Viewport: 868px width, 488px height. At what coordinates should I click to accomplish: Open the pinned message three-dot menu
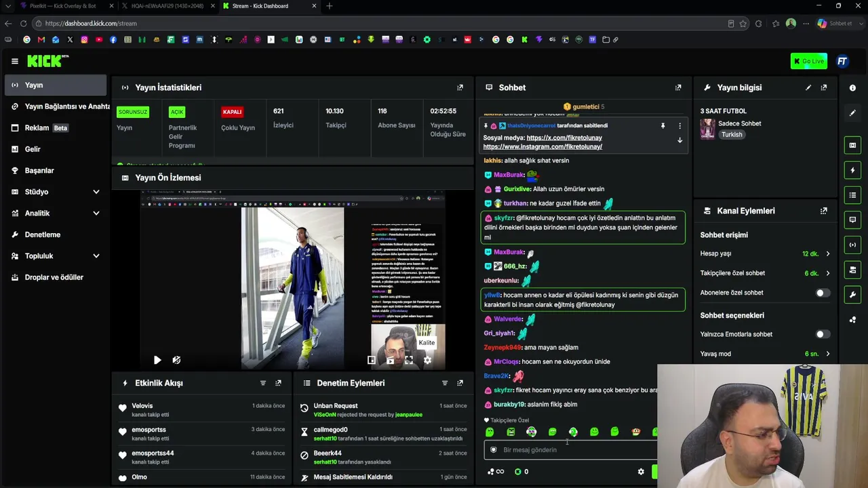[x=679, y=125]
